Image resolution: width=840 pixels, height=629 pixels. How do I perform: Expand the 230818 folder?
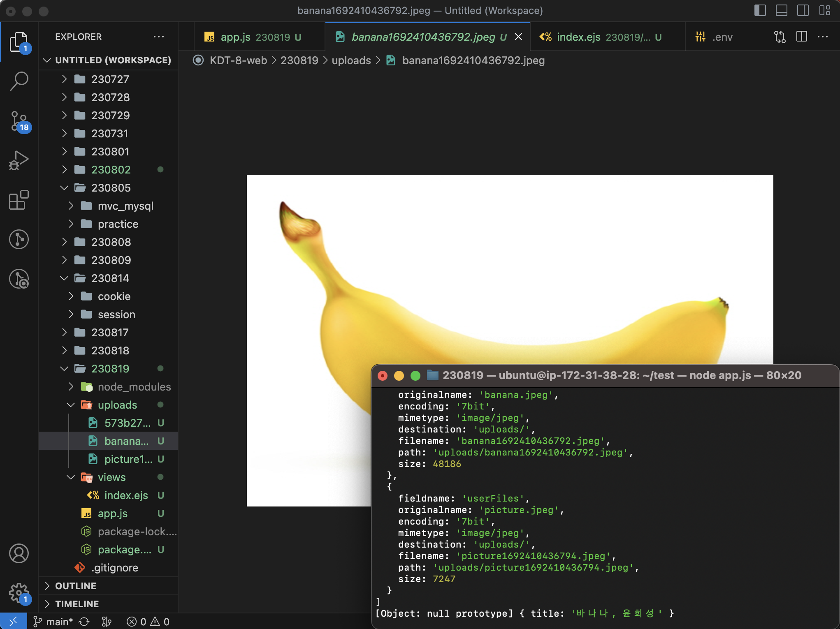tap(108, 350)
